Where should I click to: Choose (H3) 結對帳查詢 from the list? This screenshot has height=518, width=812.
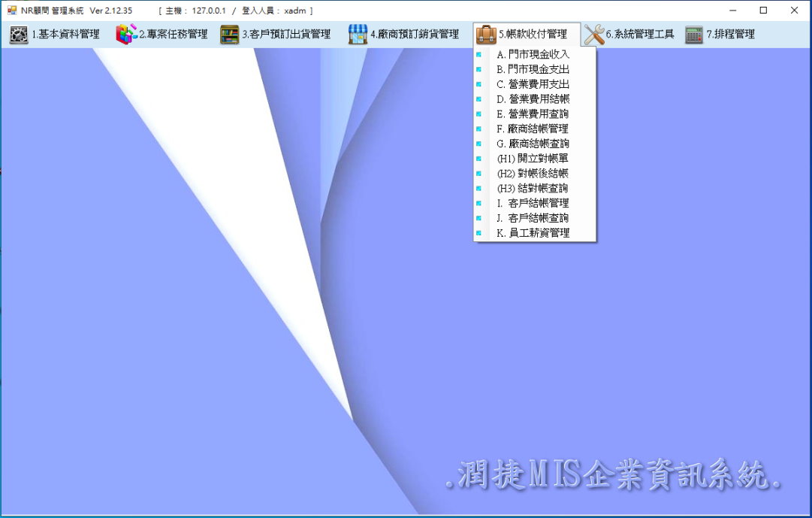pos(533,188)
